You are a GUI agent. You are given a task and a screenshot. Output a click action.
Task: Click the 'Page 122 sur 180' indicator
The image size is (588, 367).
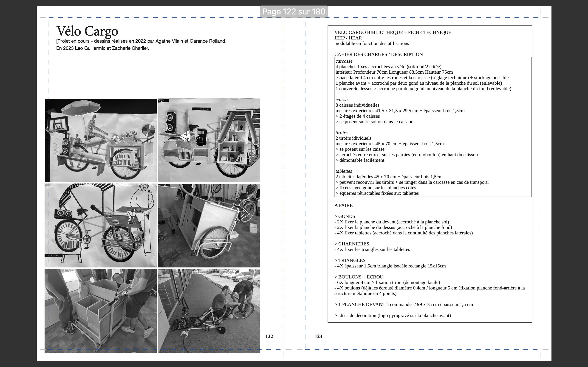tap(294, 11)
